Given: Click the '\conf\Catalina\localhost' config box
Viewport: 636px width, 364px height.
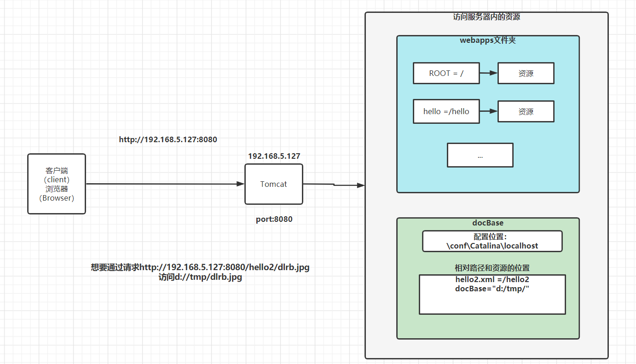Looking at the screenshot, I should point(492,241).
